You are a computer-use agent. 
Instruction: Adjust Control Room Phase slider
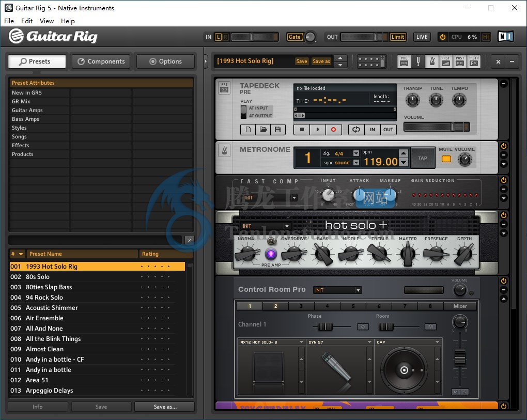(324, 326)
